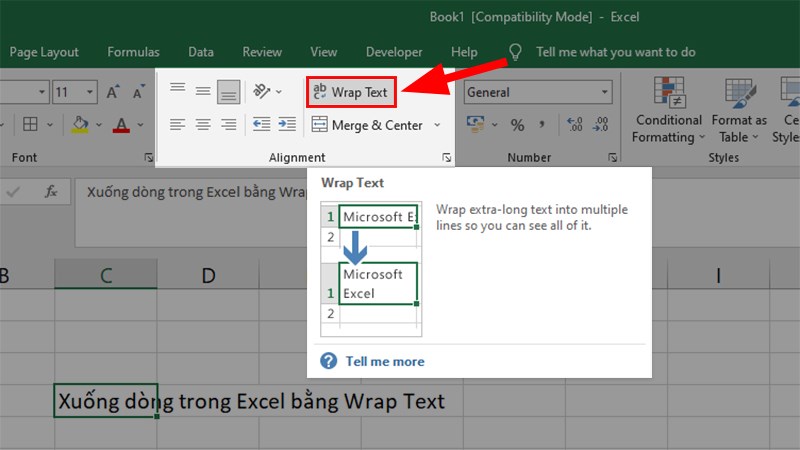Open the General number format dropdown
The height and width of the screenshot is (450, 800).
[605, 92]
